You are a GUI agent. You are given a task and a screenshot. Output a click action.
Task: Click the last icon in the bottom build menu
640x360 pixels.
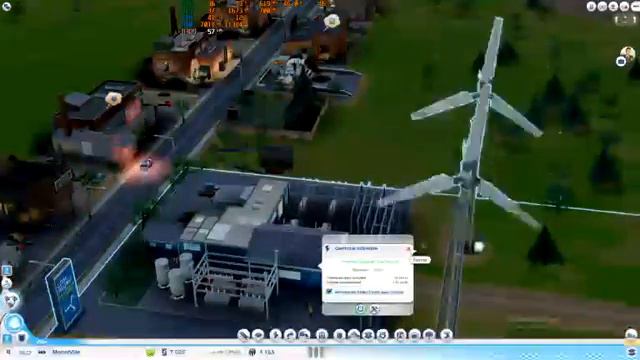[x=447, y=335]
